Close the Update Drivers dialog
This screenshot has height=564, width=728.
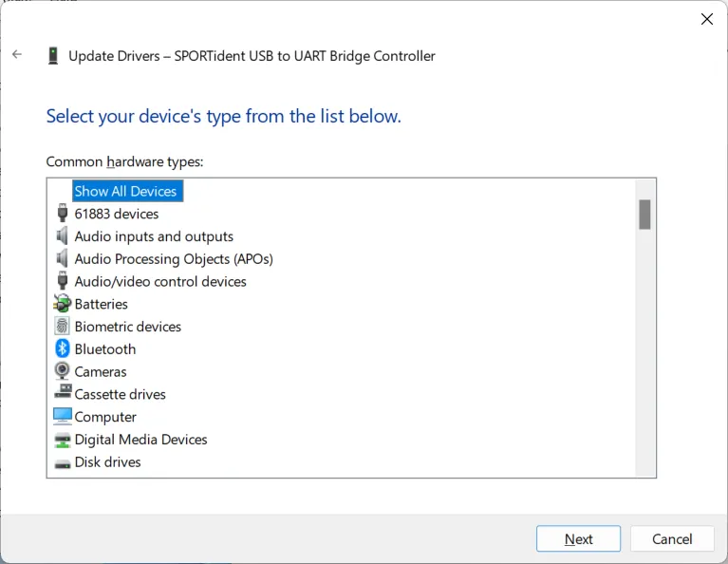click(706, 19)
